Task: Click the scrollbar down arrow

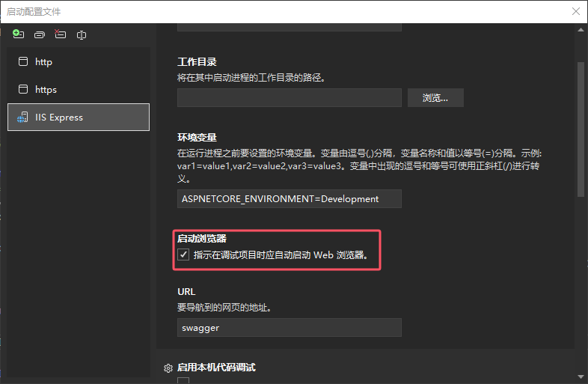Action: click(581, 377)
